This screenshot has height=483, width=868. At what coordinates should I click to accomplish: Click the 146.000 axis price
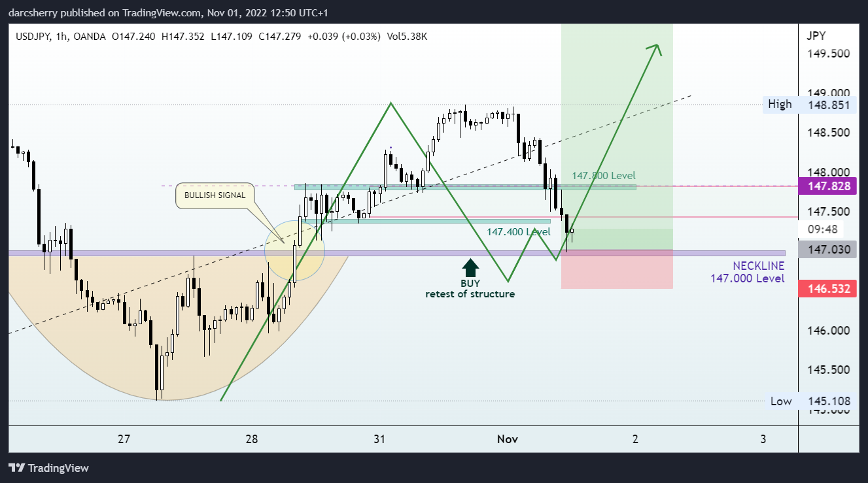(x=829, y=331)
